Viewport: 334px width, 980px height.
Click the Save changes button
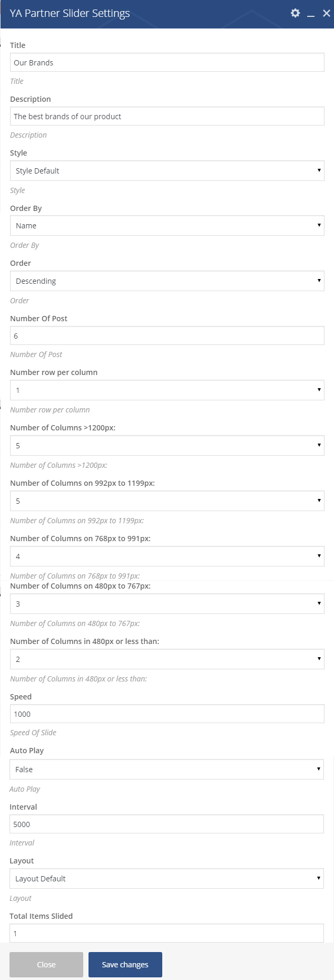point(125,965)
